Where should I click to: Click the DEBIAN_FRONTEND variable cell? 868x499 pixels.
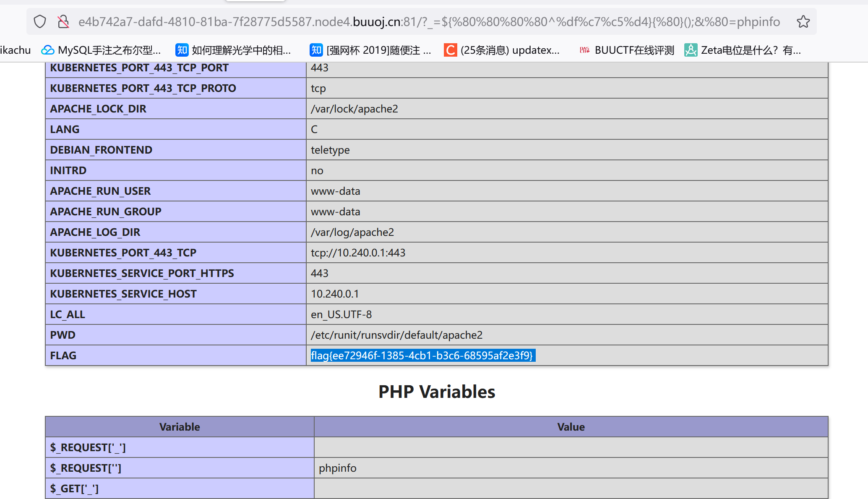click(176, 150)
